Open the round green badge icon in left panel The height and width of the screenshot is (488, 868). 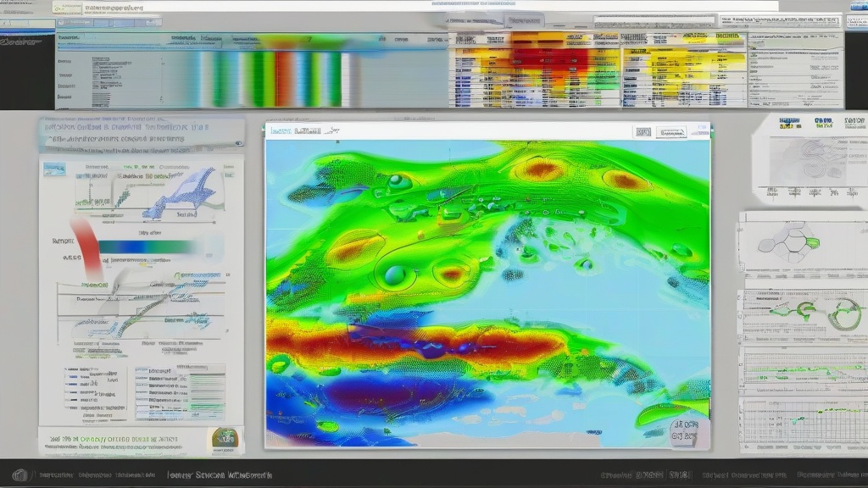[225, 438]
